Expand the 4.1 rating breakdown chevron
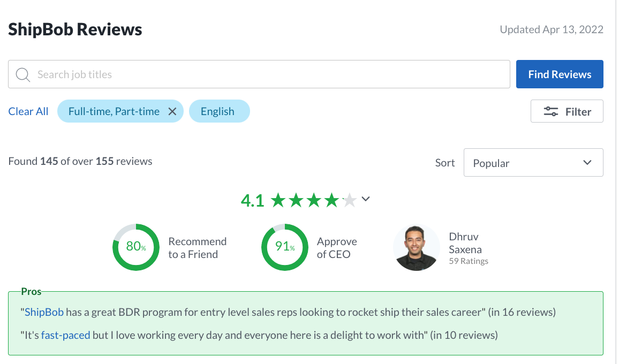Viewport: 619px width, 364px height. [x=366, y=199]
